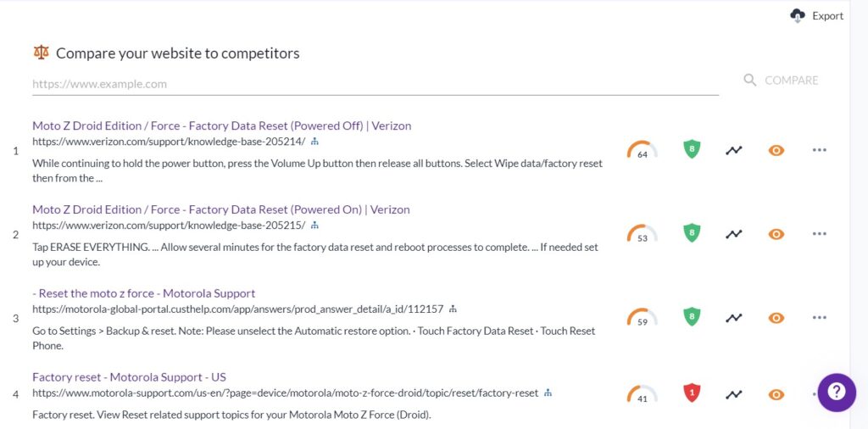Click the score 64 gauge for result 1
This screenshot has width=868, height=429.
pos(643,151)
